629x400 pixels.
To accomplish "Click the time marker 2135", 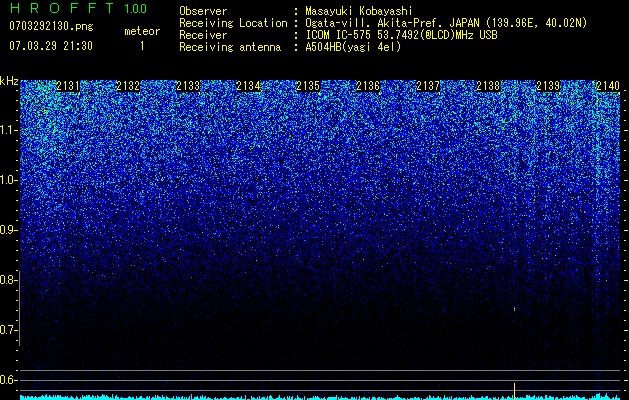I will point(308,86).
